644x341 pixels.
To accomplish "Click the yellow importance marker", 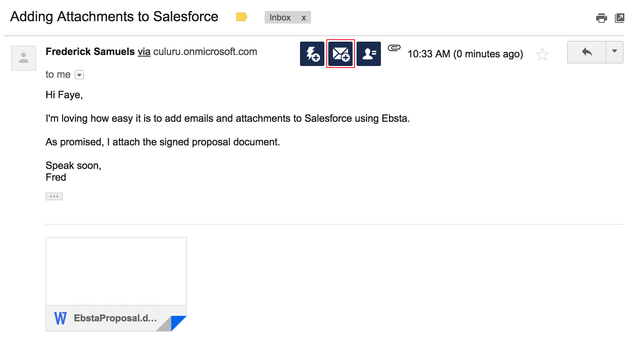I will tap(241, 17).
